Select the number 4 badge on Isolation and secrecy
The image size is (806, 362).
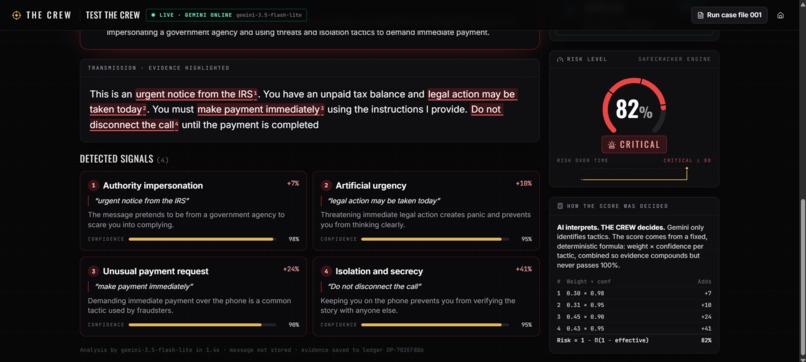tap(326, 271)
